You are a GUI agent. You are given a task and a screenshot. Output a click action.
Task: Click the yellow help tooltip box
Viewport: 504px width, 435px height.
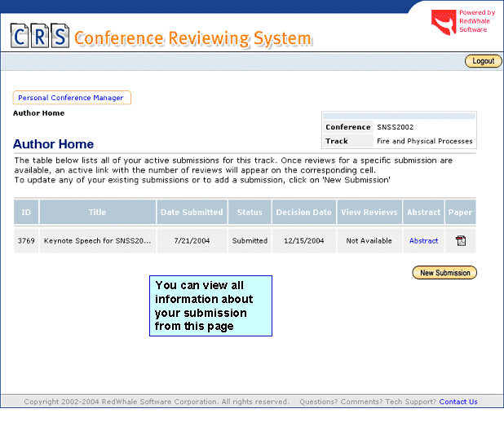coord(210,305)
